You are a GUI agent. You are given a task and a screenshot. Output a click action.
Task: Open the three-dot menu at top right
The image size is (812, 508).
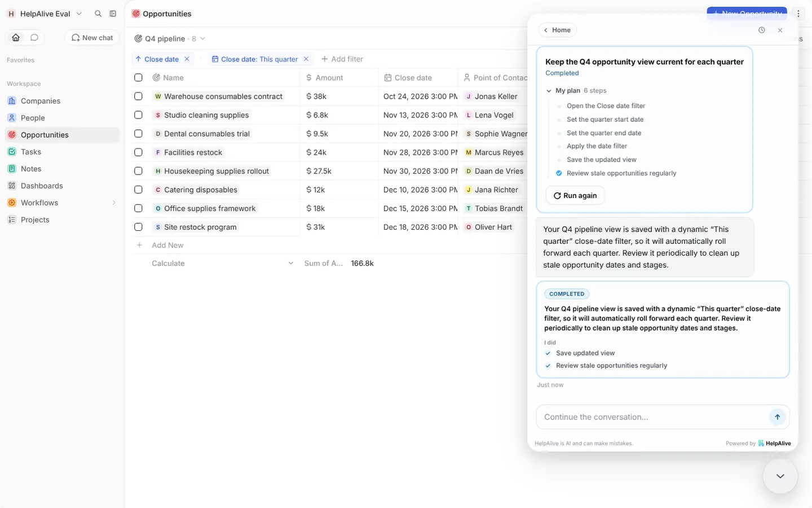point(798,14)
